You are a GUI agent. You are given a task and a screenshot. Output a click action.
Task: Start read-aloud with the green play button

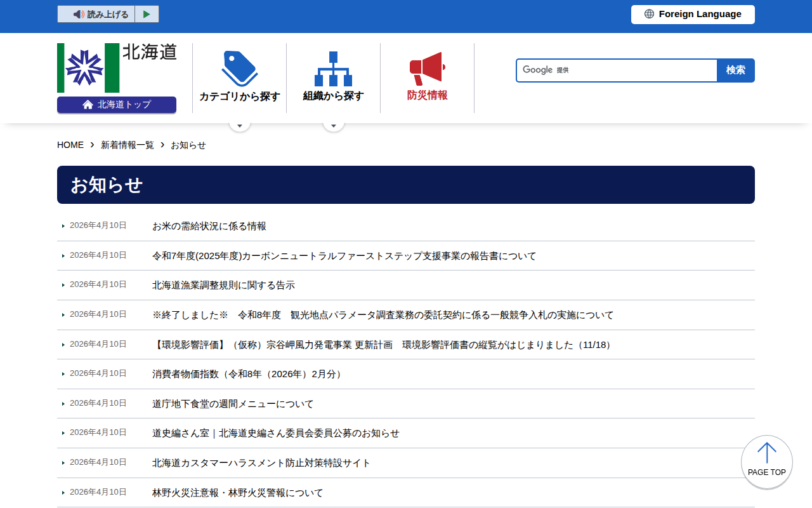[147, 14]
